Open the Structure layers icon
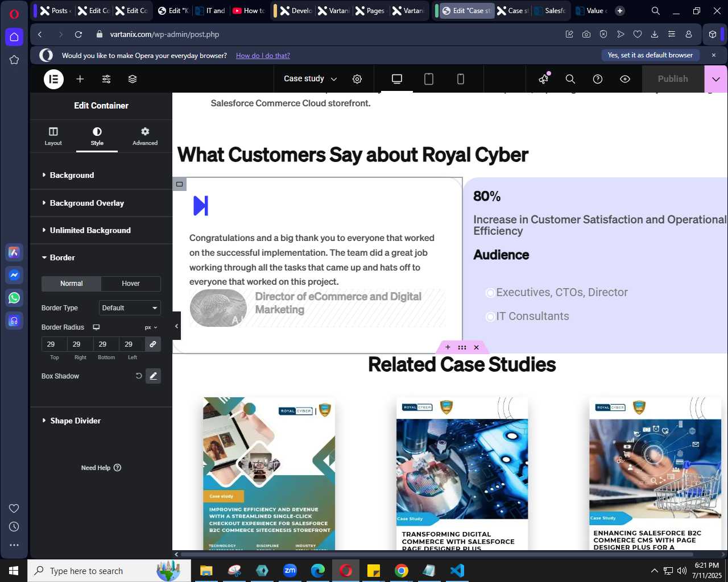The width and height of the screenshot is (728, 582). coord(133,79)
